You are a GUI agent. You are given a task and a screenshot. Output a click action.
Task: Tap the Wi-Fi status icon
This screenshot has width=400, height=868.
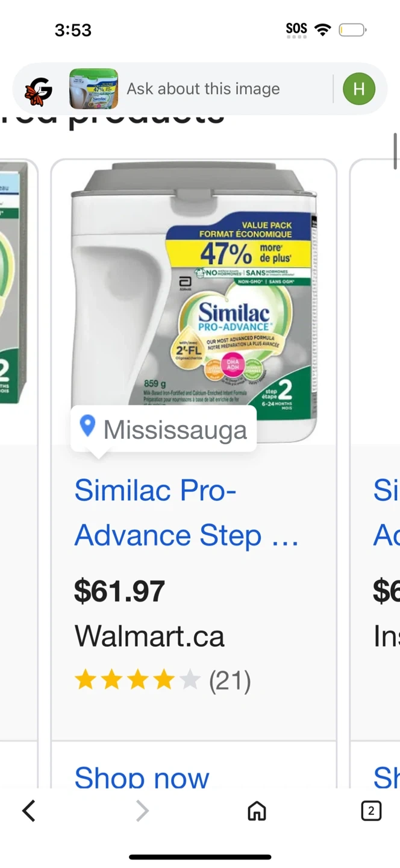coord(323,30)
